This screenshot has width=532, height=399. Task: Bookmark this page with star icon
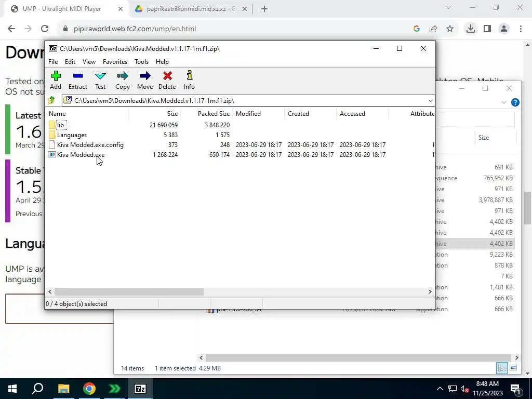[x=450, y=29]
